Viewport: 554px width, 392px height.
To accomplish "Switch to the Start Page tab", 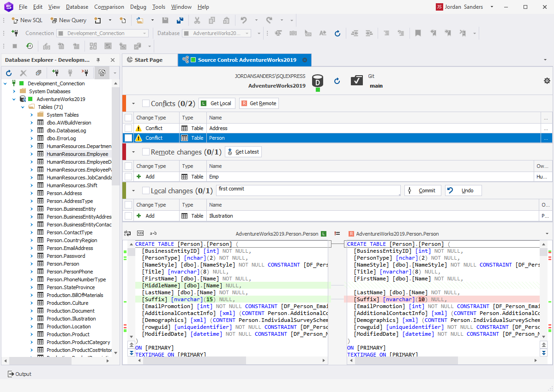I will click(150, 59).
